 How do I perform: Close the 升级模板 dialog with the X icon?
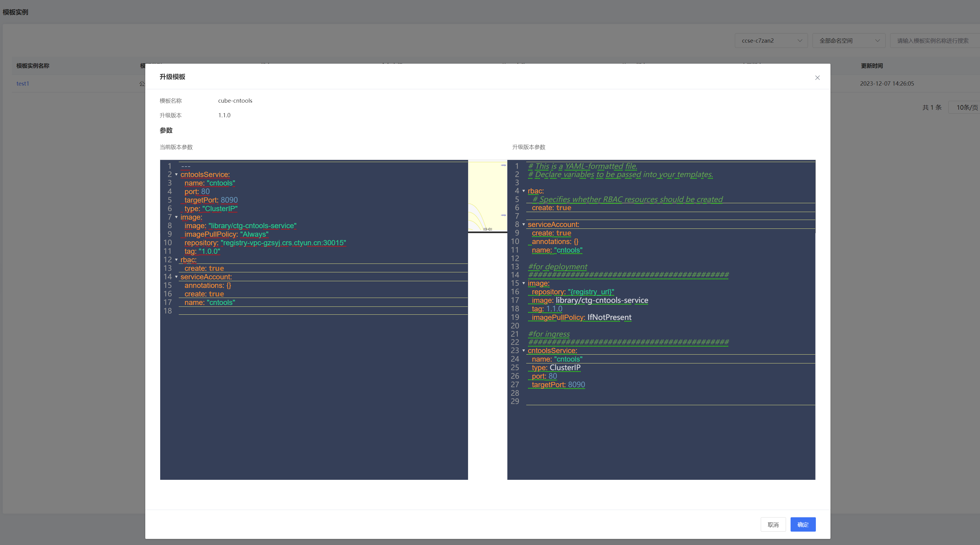817,78
